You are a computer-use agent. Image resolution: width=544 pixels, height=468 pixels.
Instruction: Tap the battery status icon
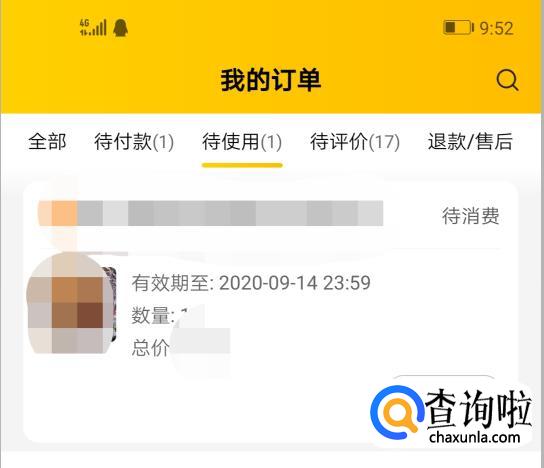coord(458,27)
